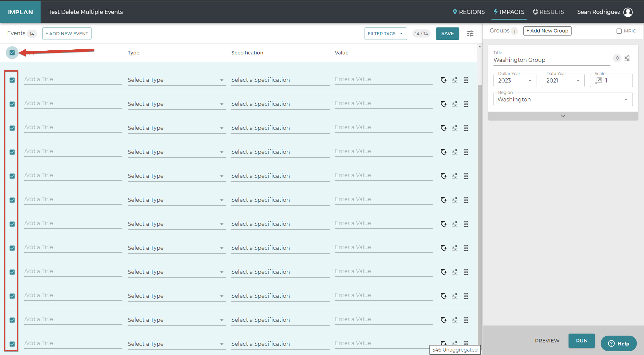Click the scrollbar up arrow in events list
Viewport: 644px width, 355px height.
(x=480, y=47)
